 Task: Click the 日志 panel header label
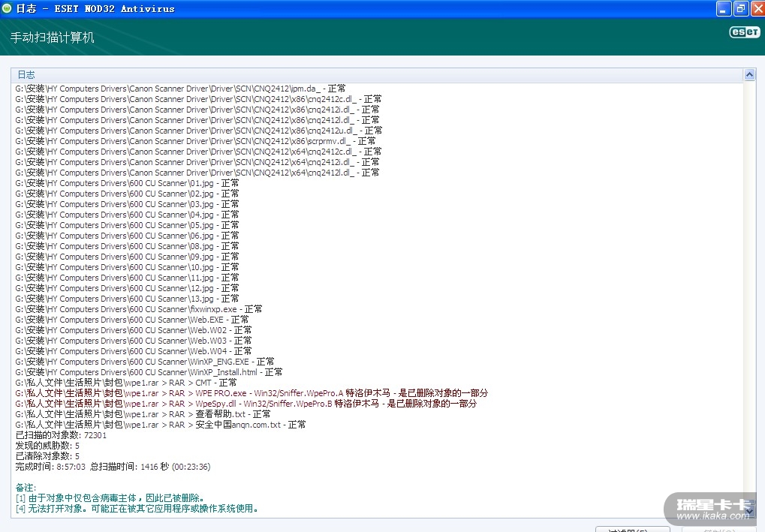click(26, 74)
